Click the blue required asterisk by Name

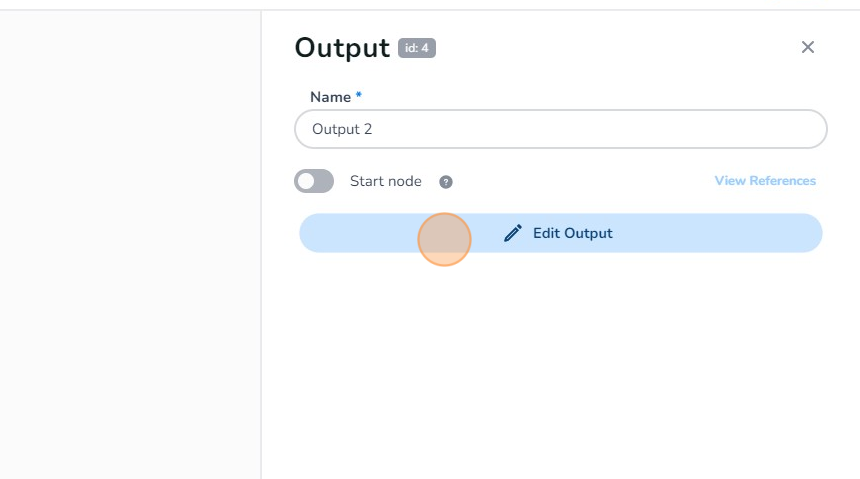(x=359, y=96)
